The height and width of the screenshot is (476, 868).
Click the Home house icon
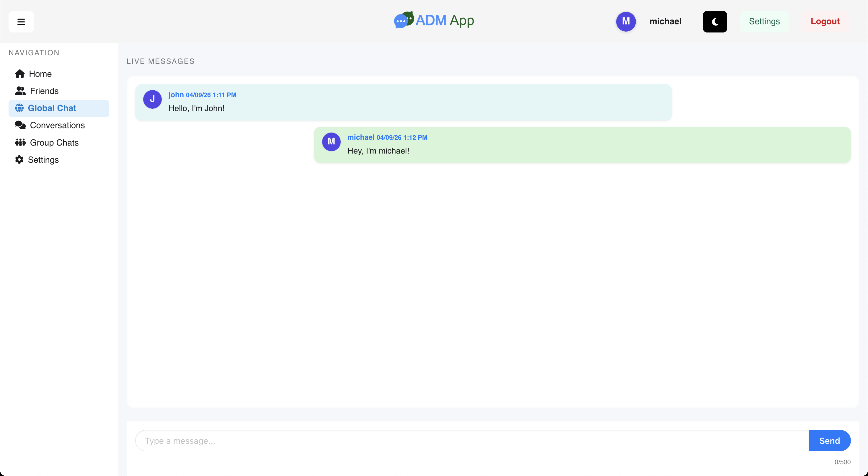[x=20, y=74]
